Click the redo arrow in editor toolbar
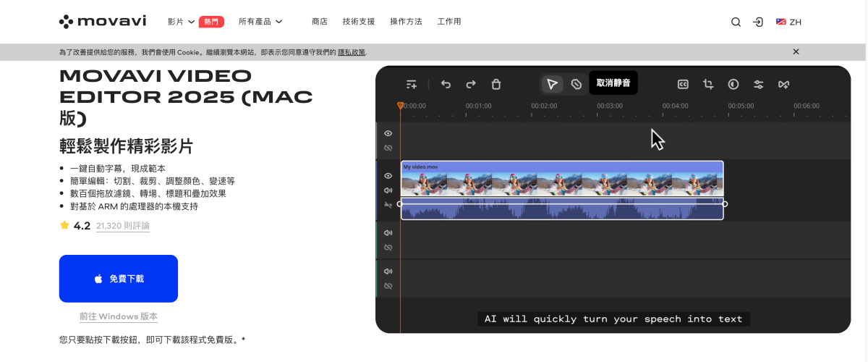This screenshot has height=362, width=868. pyautogui.click(x=471, y=84)
